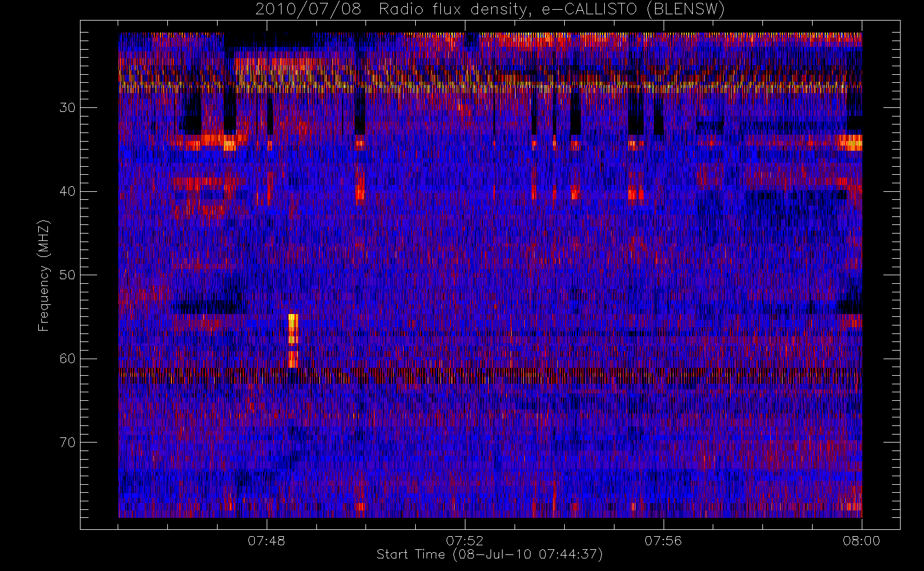
Task: Click the "Start Time (08-Jul-10 07:44:37)" label
Action: point(490,554)
